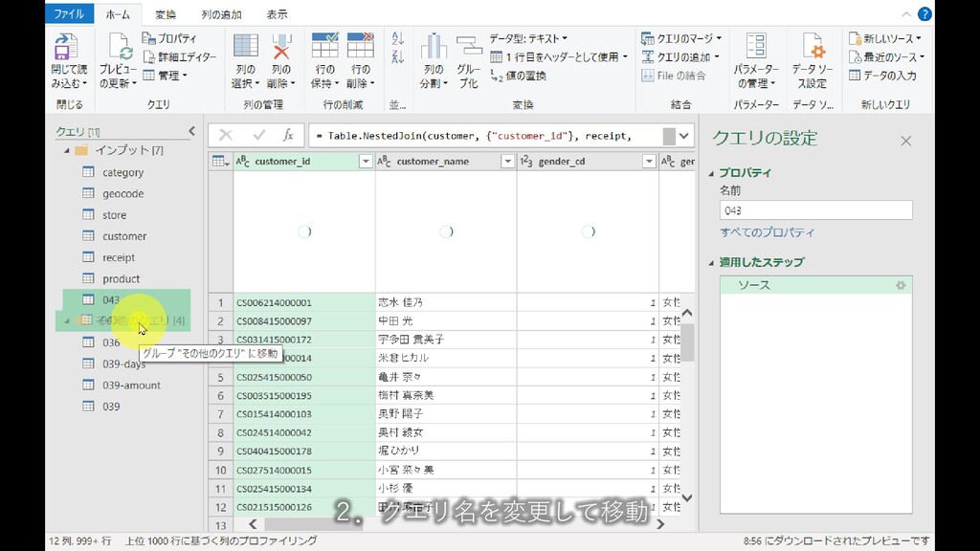Open the customer_name column filter dropdown
The width and height of the screenshot is (980, 551).
(507, 161)
